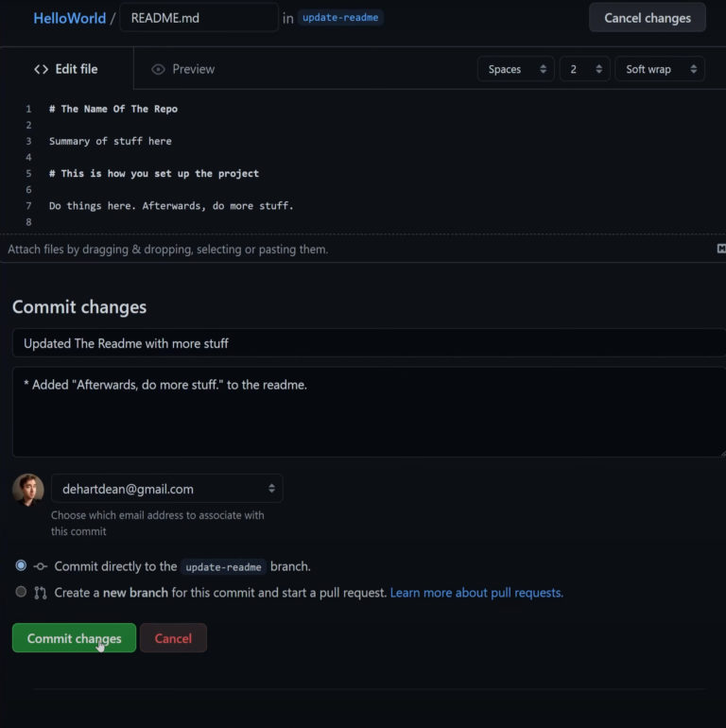The height and width of the screenshot is (728, 726).
Task: Click the HelloWorld repository breadcrumb link
Action: [69, 18]
